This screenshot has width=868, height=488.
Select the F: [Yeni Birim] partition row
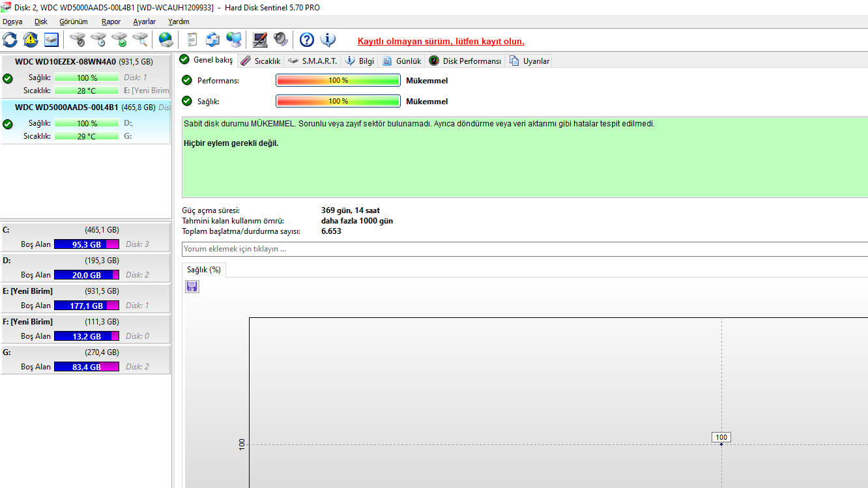[x=85, y=329]
